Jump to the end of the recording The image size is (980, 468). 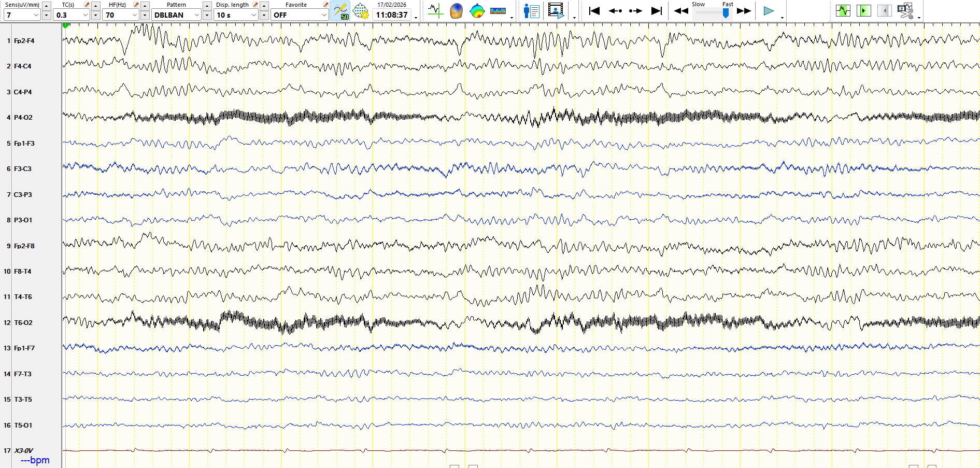tap(657, 11)
